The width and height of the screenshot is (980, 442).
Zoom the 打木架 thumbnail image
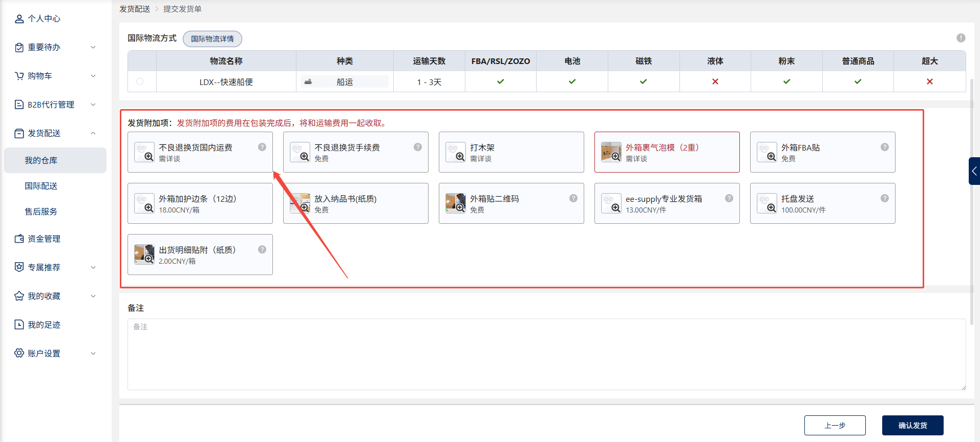click(x=456, y=152)
